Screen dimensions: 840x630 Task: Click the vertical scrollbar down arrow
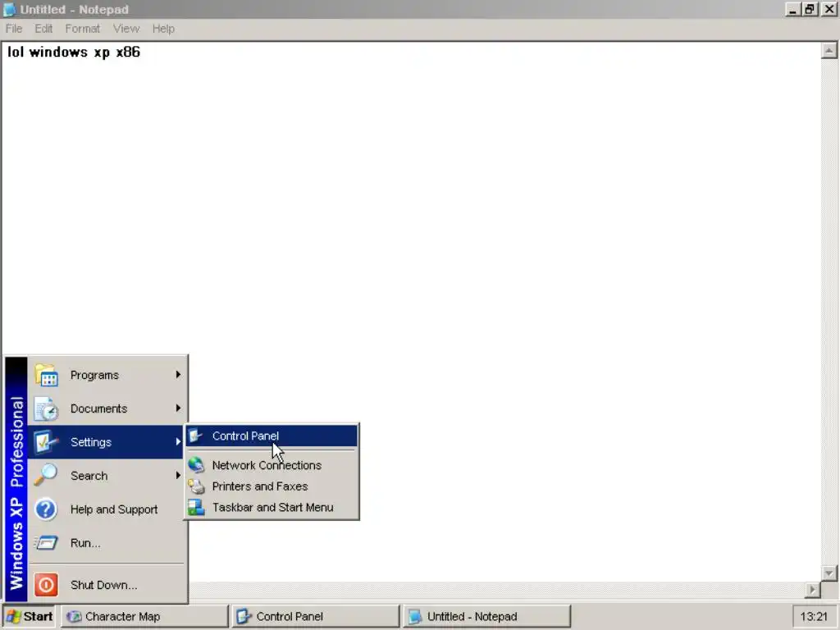(x=829, y=573)
